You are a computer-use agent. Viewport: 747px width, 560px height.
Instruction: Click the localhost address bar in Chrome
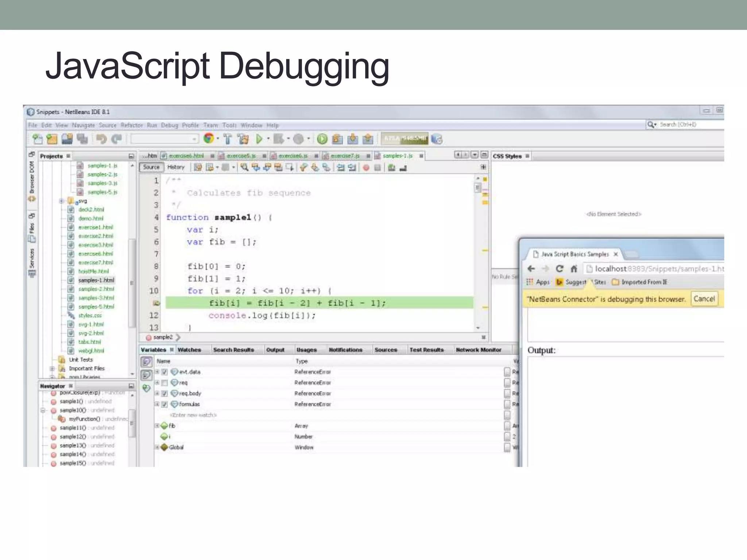point(654,269)
